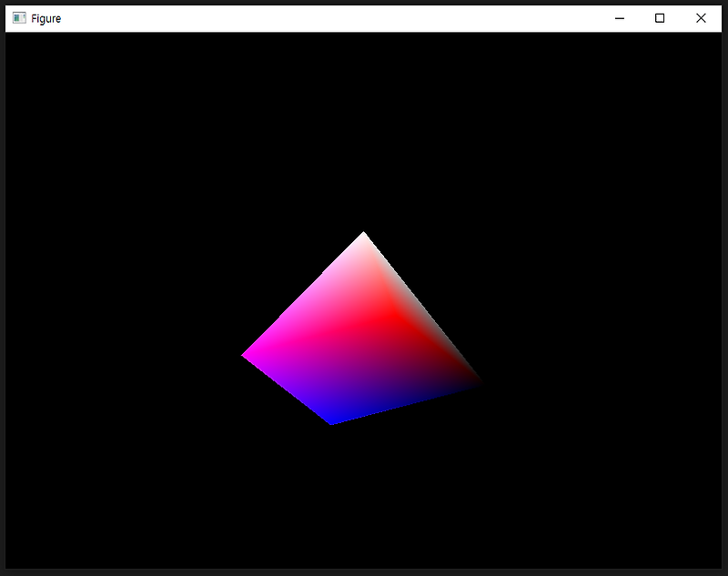Viewport: 728px width, 576px height.
Task: Close the Figure window
Action: 701,17
